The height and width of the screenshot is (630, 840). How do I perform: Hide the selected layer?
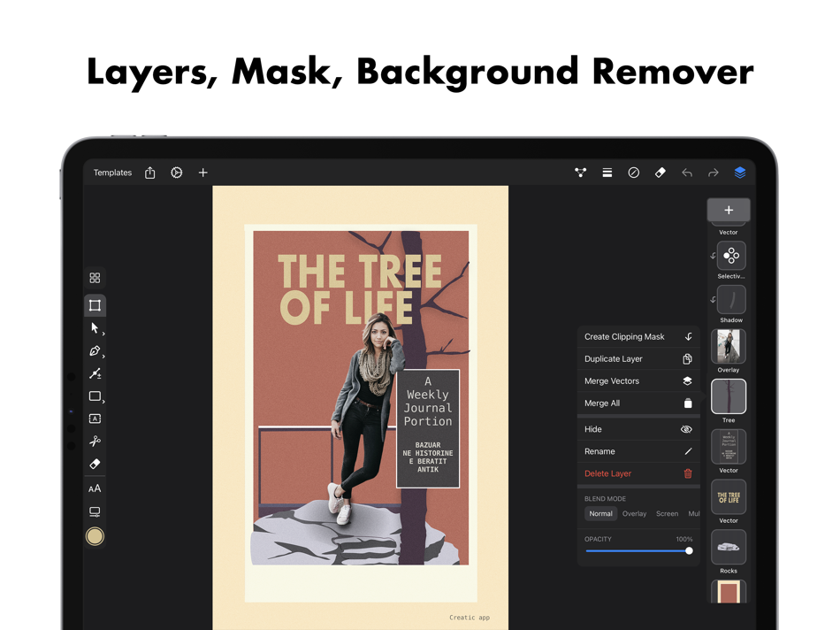tap(638, 429)
